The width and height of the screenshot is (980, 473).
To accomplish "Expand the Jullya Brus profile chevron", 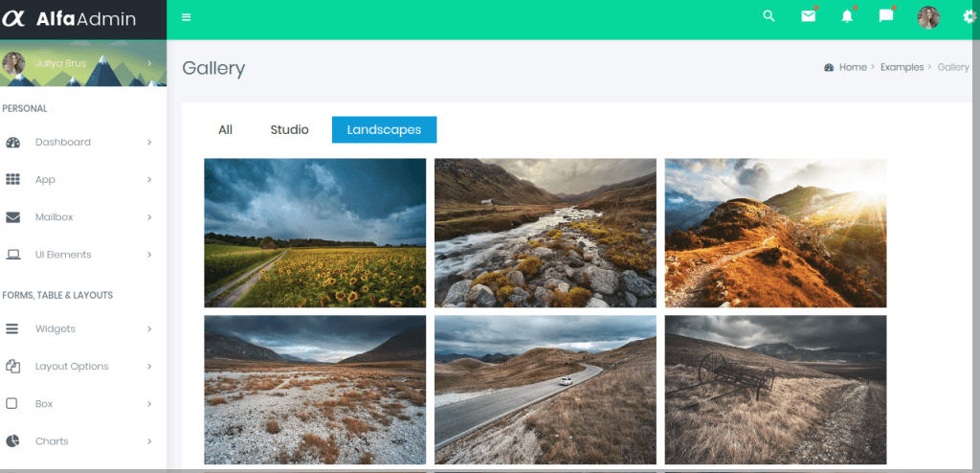I will [x=149, y=63].
